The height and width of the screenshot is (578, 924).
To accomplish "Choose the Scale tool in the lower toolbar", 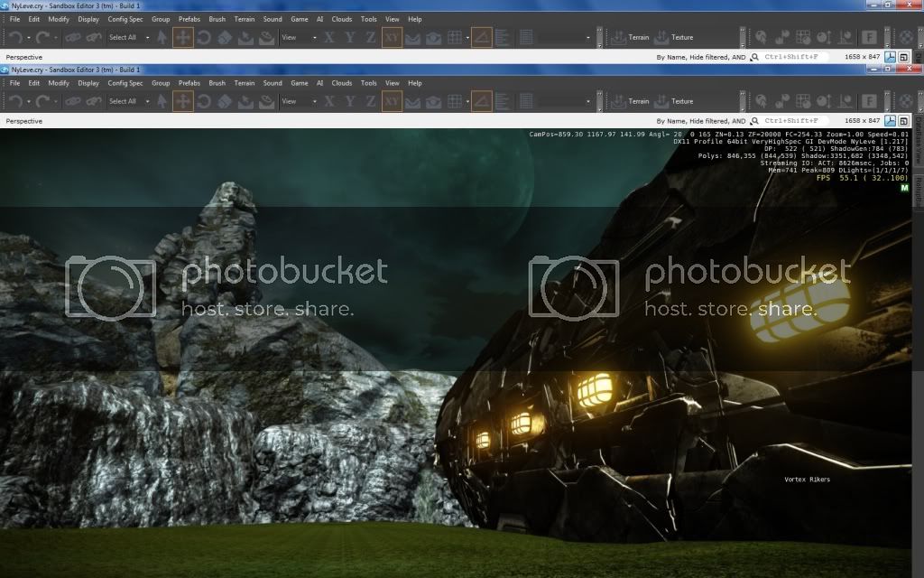I will click(x=225, y=101).
